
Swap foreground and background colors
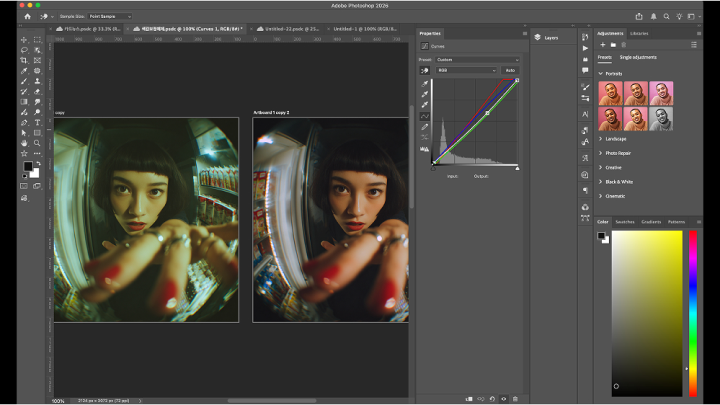pos(37,163)
